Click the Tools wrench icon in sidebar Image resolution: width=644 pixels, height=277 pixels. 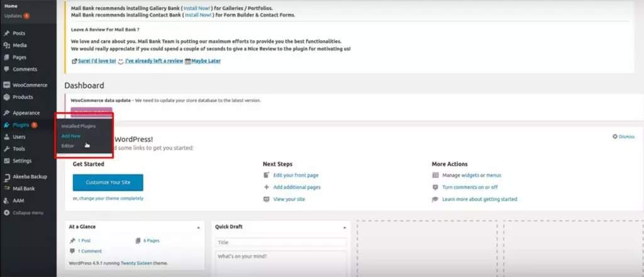click(6, 149)
